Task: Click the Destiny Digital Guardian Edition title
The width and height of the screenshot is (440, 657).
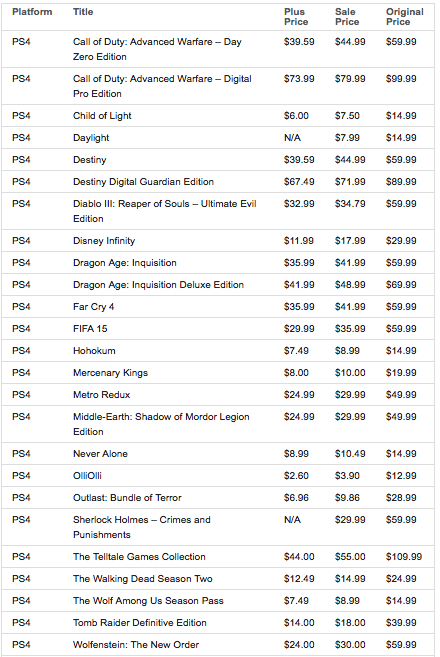Action: (x=143, y=182)
